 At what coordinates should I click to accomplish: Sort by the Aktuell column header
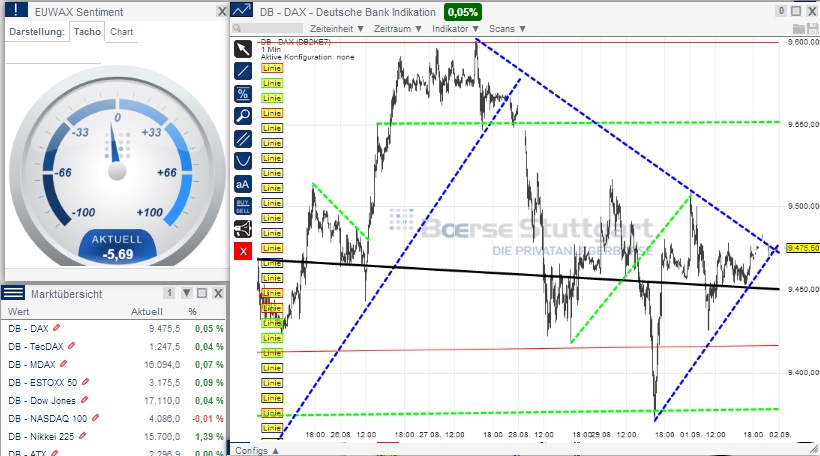(x=146, y=312)
